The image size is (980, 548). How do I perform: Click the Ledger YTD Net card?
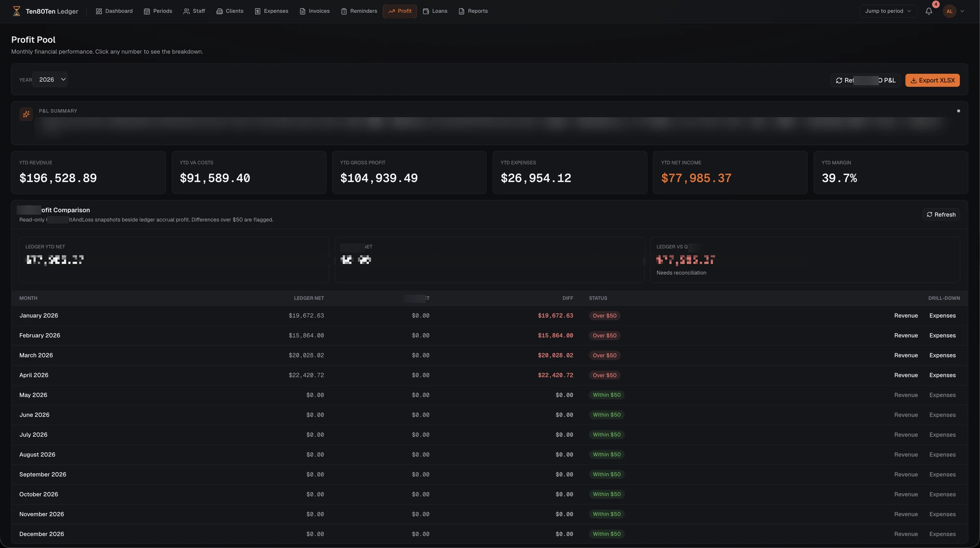click(174, 260)
